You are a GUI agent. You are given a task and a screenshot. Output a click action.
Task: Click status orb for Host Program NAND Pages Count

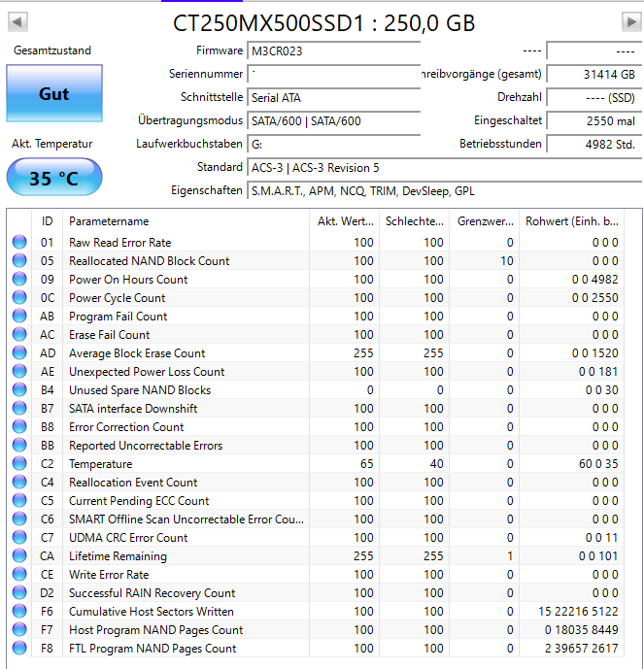click(19, 629)
